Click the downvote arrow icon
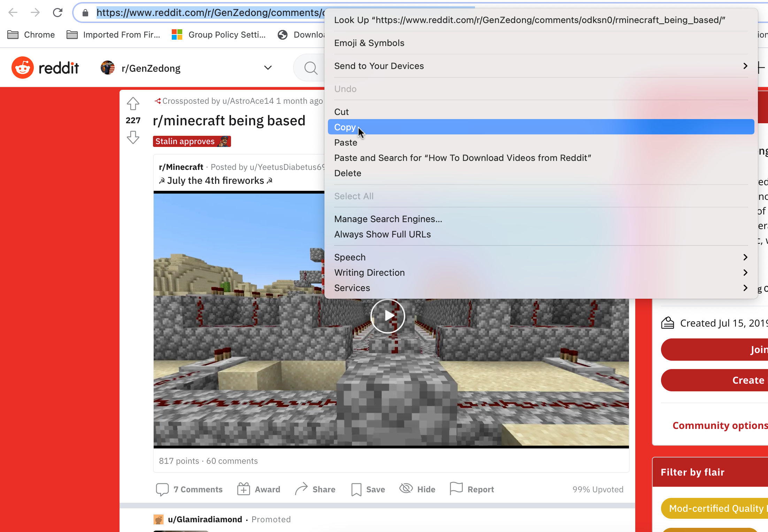The width and height of the screenshot is (768, 532). (132, 138)
